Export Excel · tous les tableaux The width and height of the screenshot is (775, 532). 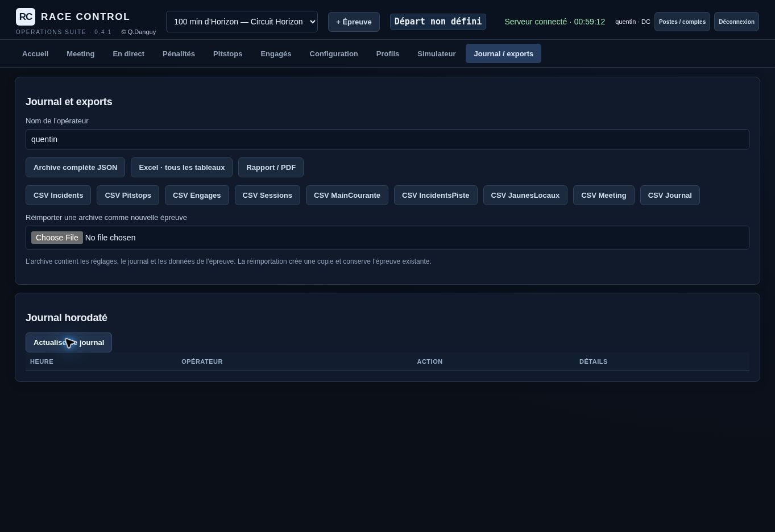(x=182, y=168)
